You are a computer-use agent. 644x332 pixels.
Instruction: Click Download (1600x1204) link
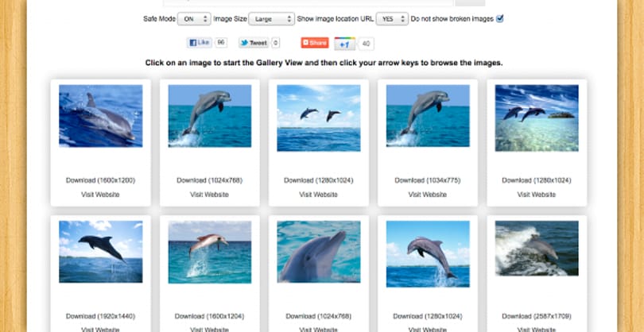[x=209, y=316]
